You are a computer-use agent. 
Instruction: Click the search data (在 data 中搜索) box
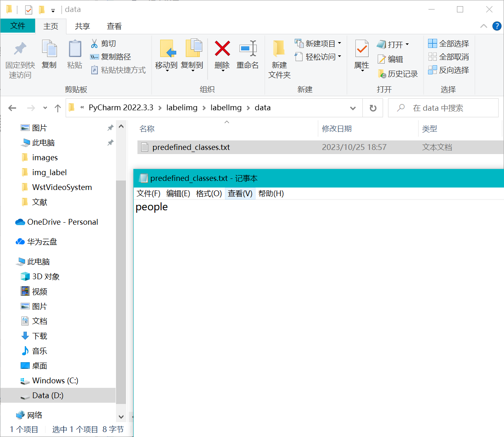click(x=443, y=108)
